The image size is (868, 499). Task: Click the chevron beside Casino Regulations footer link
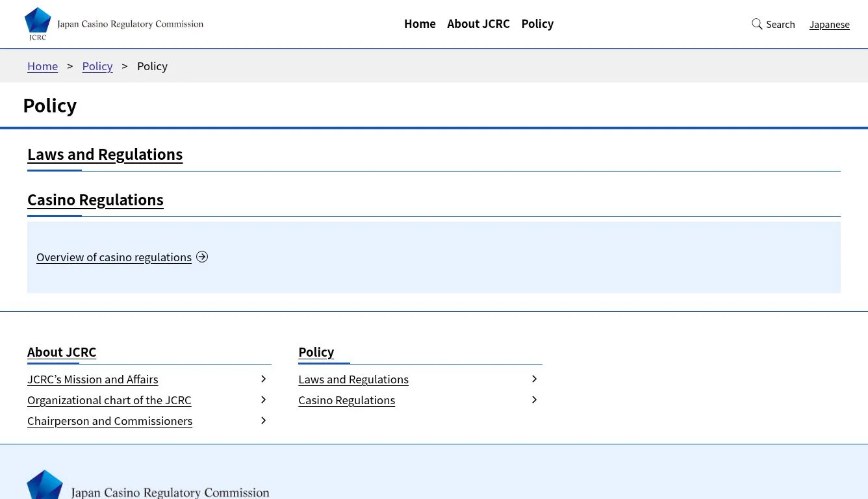[534, 399]
